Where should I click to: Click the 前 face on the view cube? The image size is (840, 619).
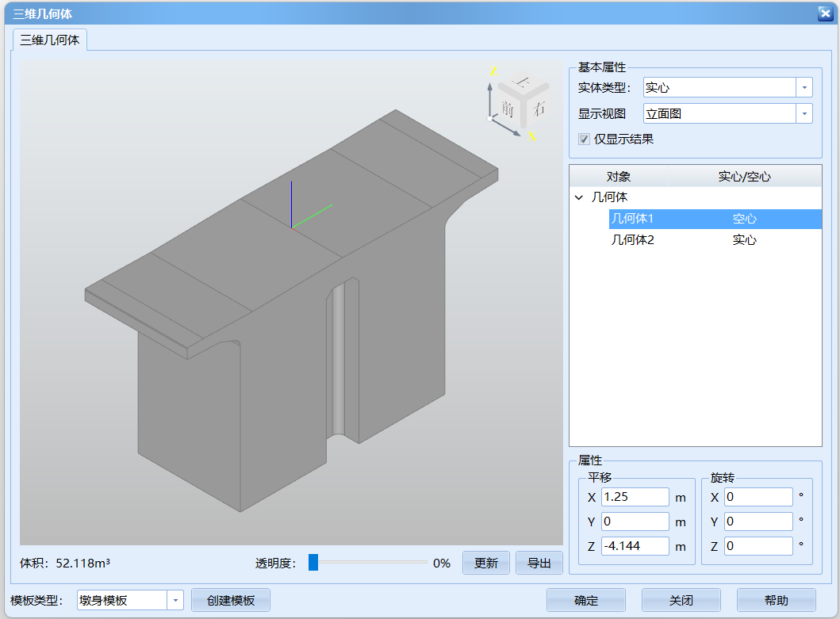click(509, 108)
